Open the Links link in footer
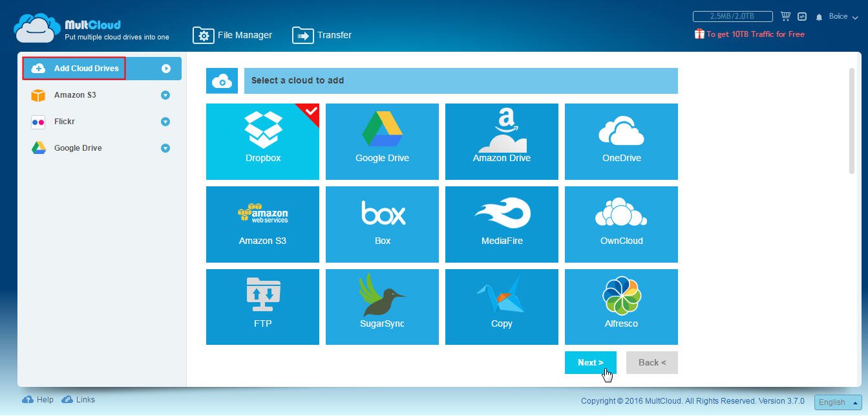The image size is (868, 416). (78, 400)
